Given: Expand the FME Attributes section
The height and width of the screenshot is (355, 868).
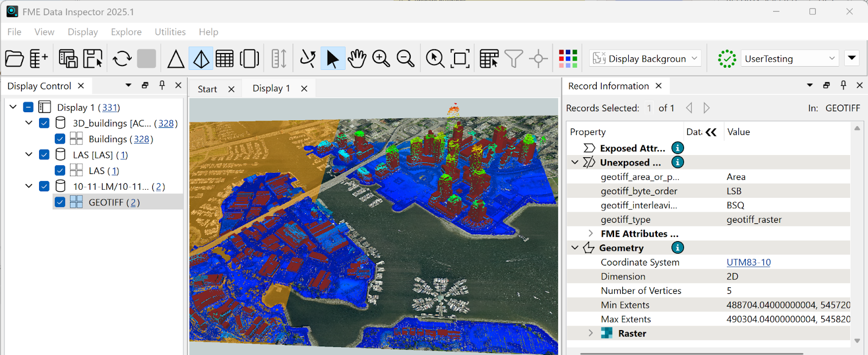Looking at the screenshot, I should coord(591,234).
